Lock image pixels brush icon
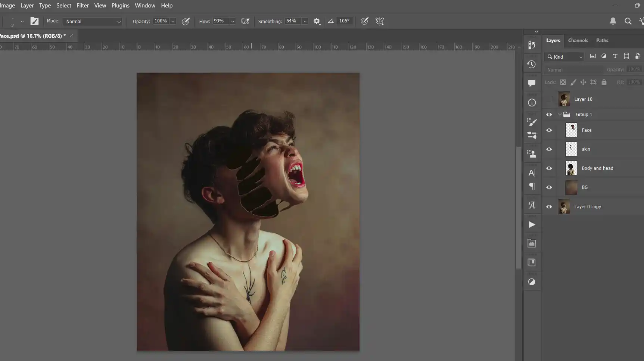Viewport: 644px width, 361px height. tap(573, 82)
